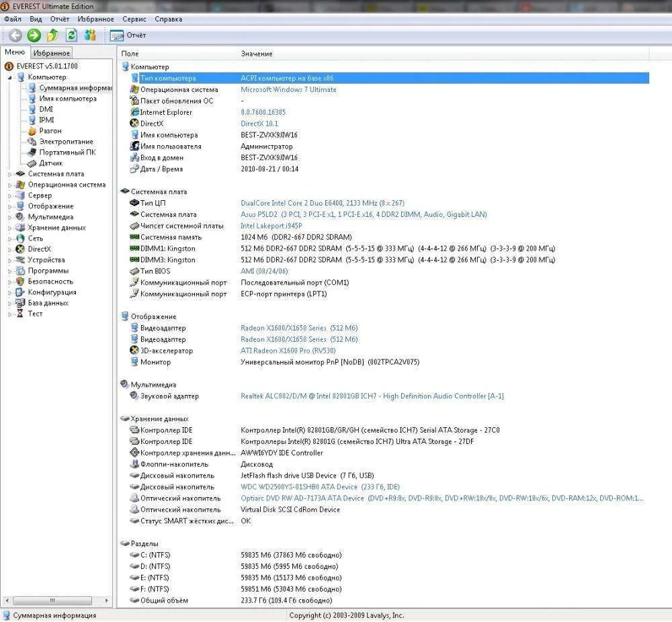Go up one level with Up arrow icon

point(52,35)
